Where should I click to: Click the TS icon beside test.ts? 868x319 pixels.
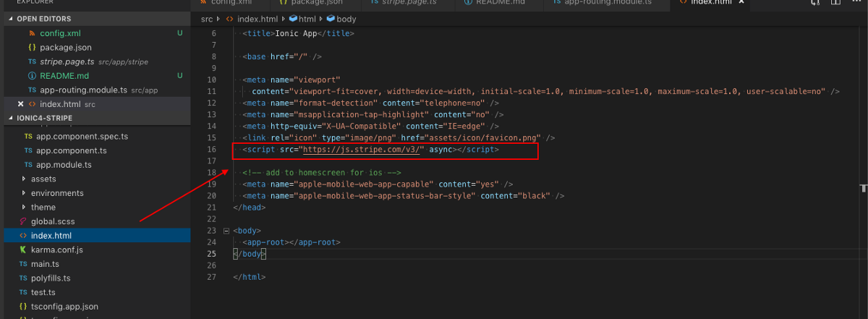(23, 292)
